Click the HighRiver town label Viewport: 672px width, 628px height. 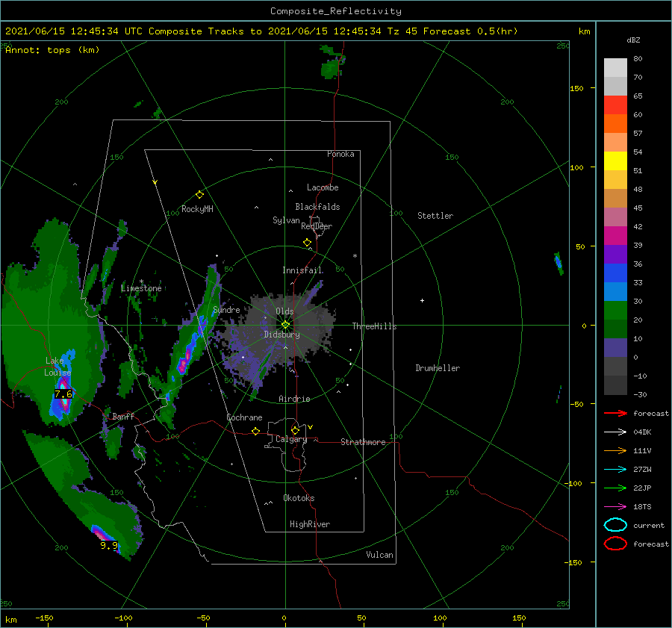click(310, 524)
